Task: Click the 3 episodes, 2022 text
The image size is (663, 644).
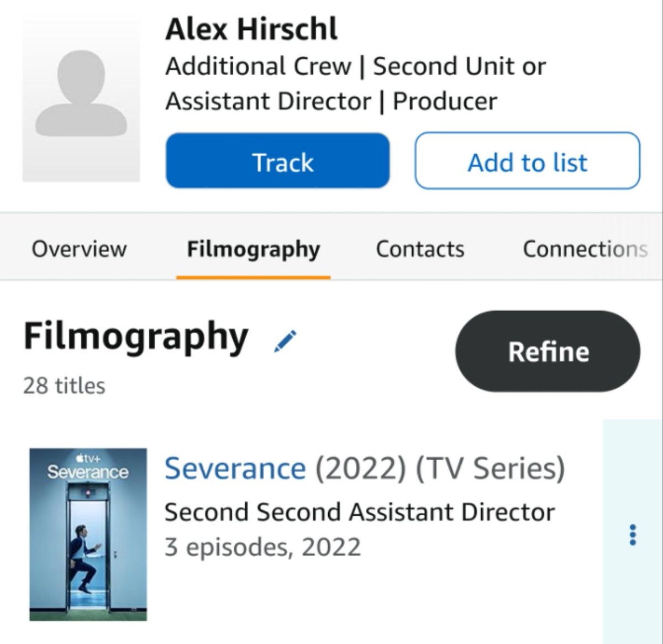Action: pyautogui.click(x=263, y=547)
